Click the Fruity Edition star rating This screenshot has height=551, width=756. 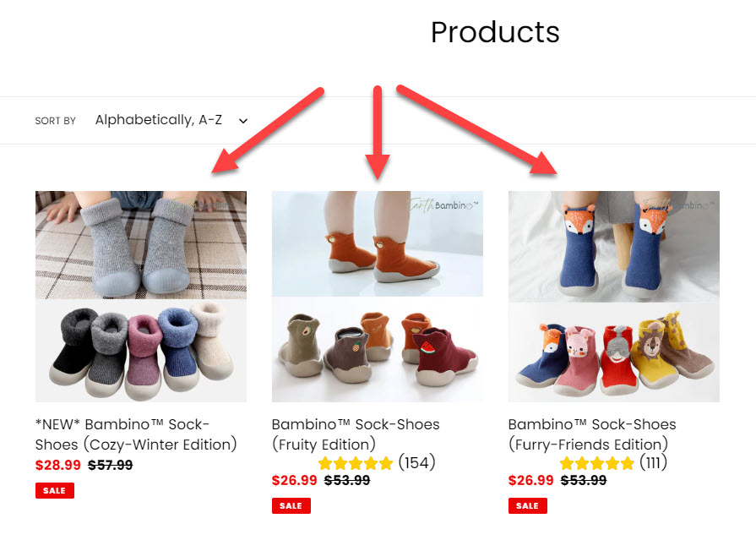click(x=356, y=463)
